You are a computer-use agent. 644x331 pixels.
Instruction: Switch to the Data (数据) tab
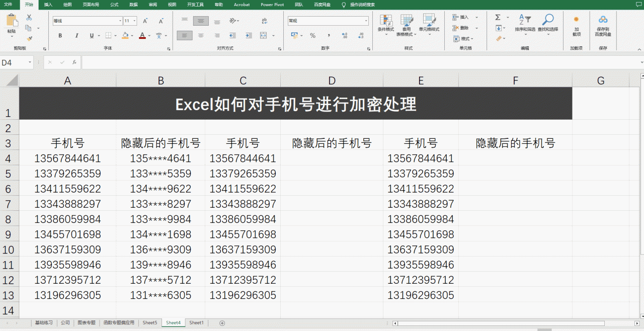point(133,5)
